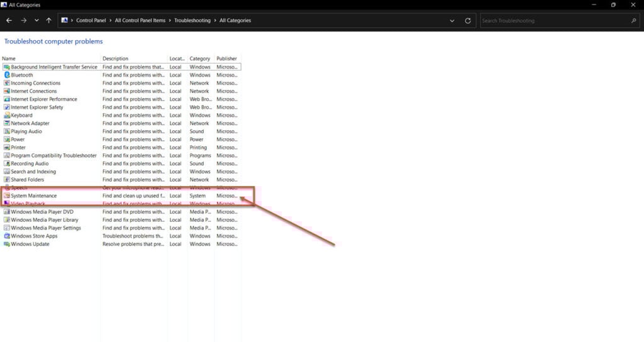Select the Printer troubleshooter name

click(18, 147)
